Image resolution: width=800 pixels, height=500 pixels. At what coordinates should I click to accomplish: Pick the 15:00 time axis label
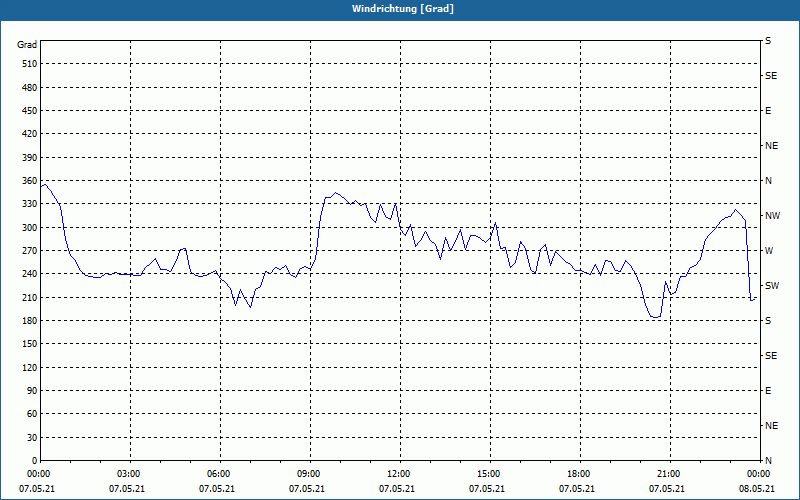coord(490,473)
